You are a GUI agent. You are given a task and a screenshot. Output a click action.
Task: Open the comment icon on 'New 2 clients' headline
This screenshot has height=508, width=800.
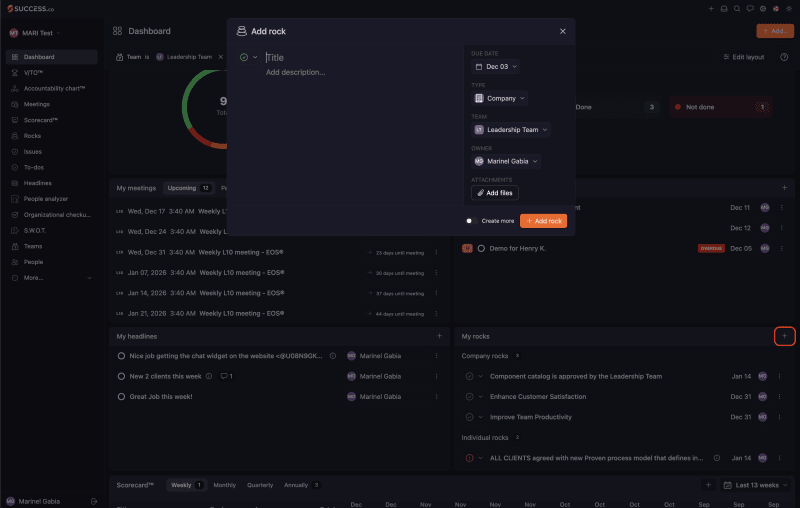tap(226, 376)
